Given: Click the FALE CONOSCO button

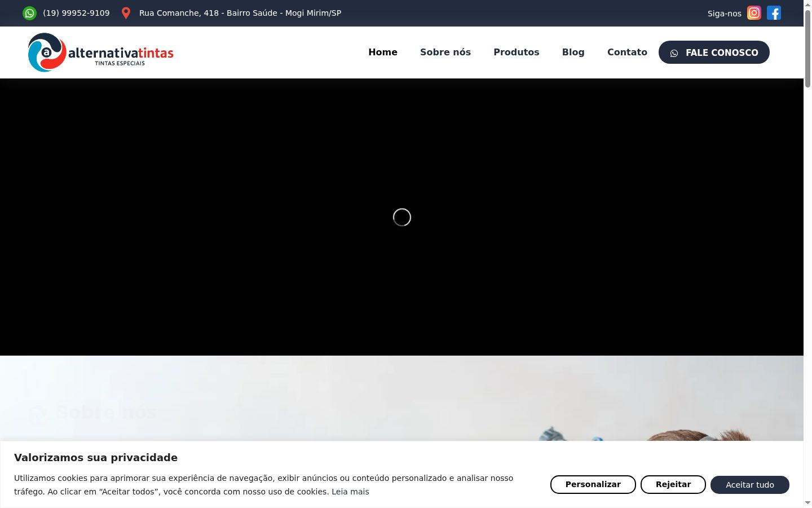Looking at the screenshot, I should (714, 52).
